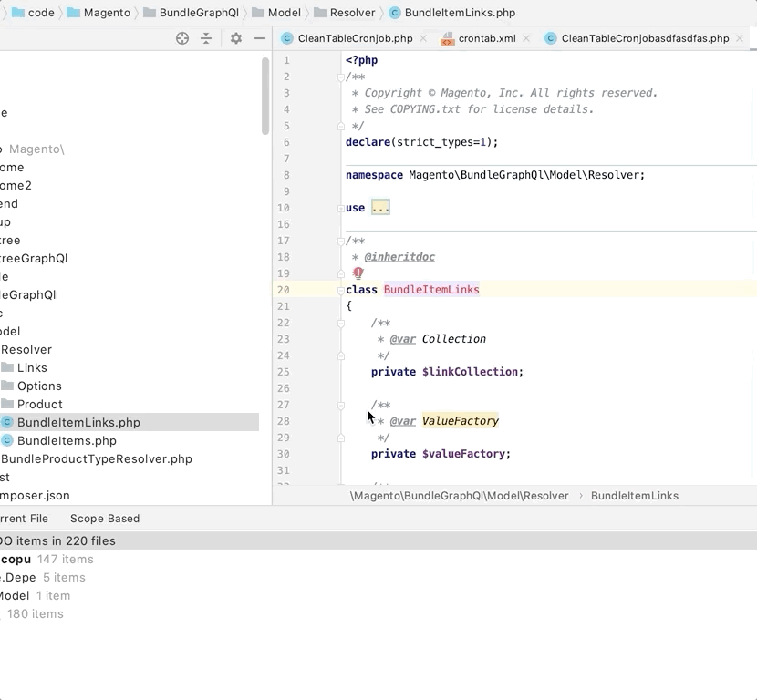Click the folder icon beside Links

[6, 367]
